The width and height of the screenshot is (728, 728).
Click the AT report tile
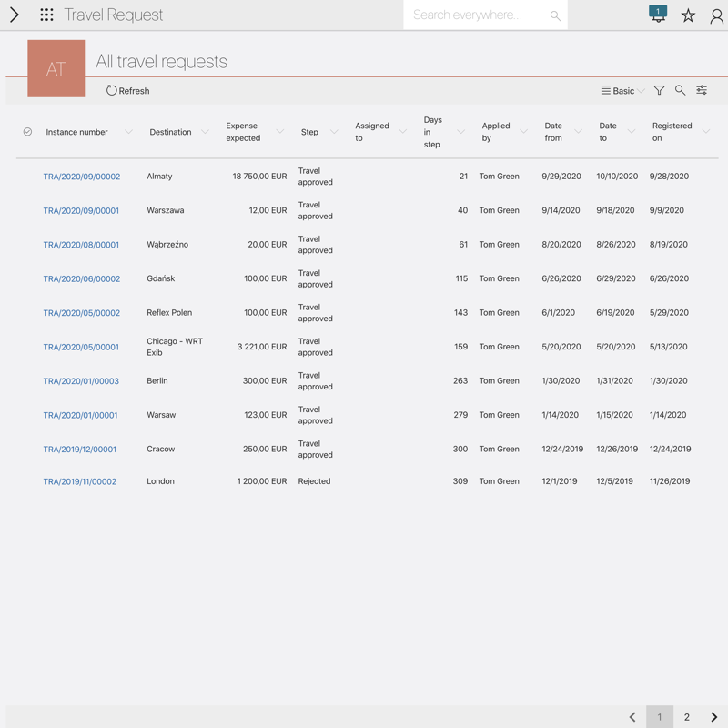[56, 68]
